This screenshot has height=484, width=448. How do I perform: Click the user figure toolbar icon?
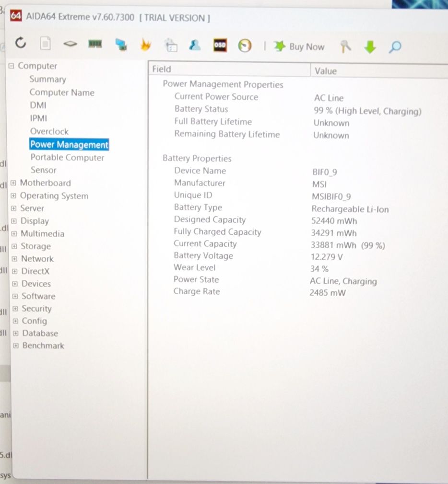click(x=195, y=46)
